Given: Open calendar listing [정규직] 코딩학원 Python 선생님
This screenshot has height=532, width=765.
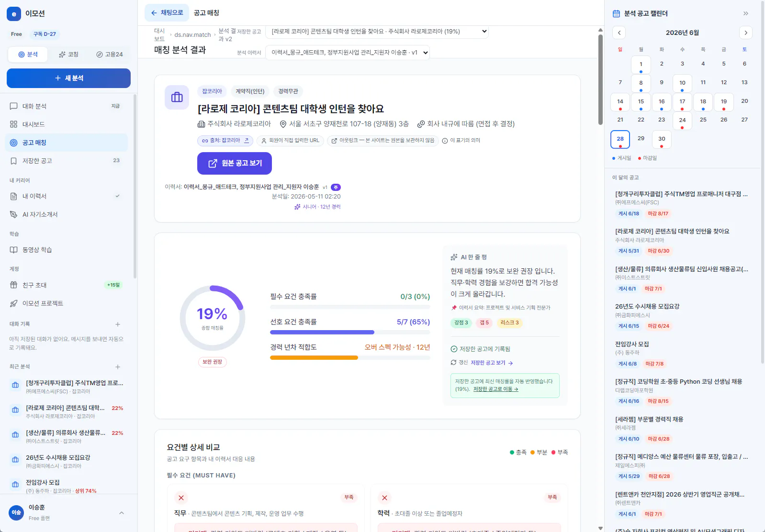Looking at the screenshot, I should tap(683, 391).
